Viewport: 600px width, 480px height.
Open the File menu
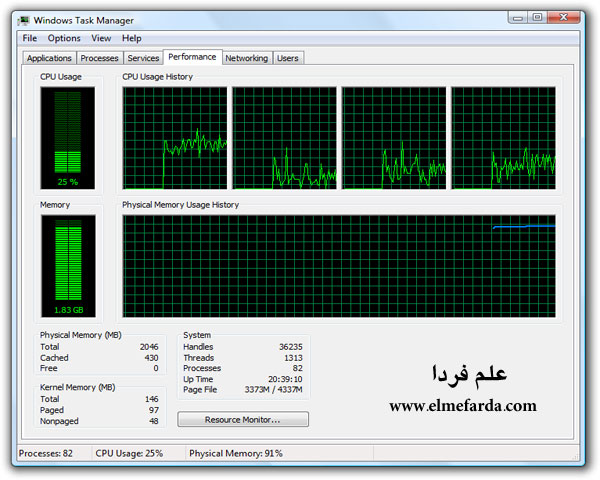30,38
